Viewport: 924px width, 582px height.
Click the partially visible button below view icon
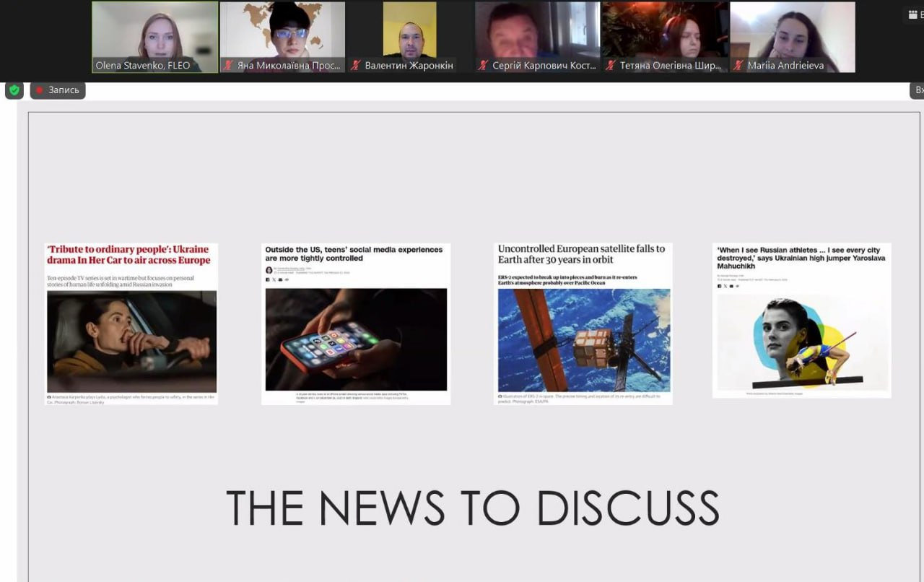917,90
